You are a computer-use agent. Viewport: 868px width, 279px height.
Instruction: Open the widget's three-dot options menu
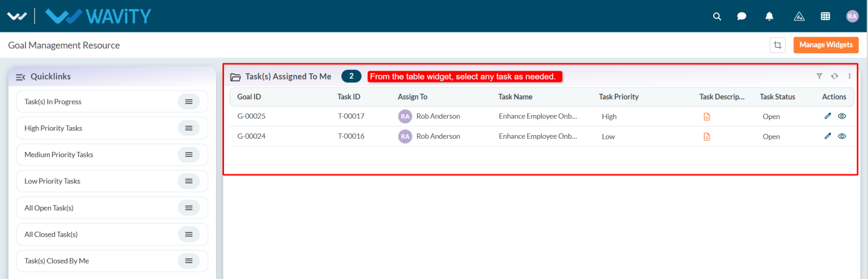tap(849, 76)
